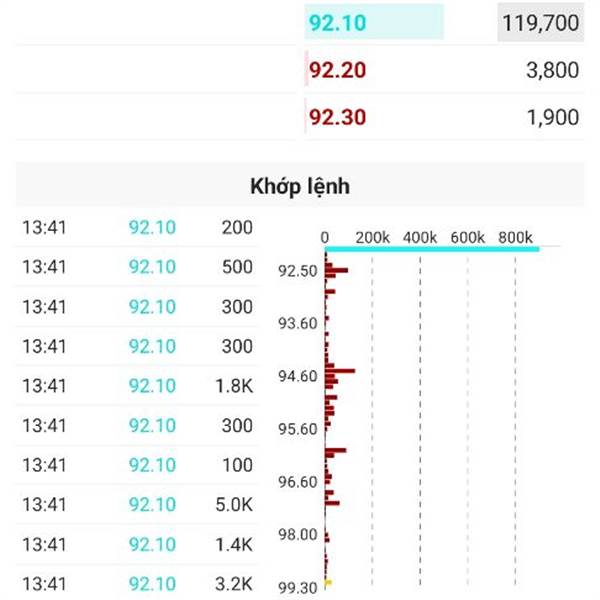Screen dimensions: 600x600
Task: Click the 119,700 volume cell
Action: click(539, 23)
